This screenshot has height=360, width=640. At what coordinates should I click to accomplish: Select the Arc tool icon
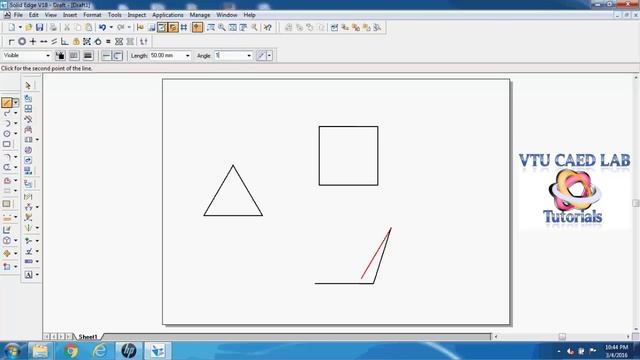click(x=7, y=123)
